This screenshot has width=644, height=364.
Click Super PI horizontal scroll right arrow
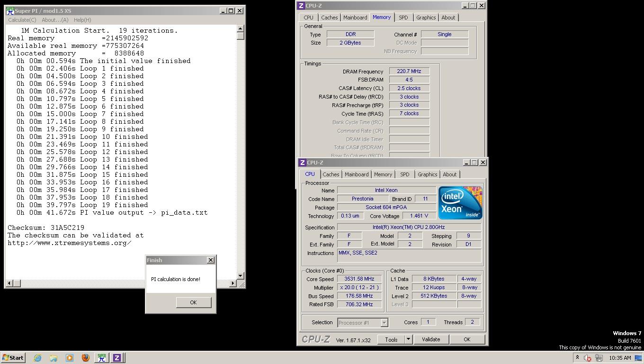tap(233, 283)
